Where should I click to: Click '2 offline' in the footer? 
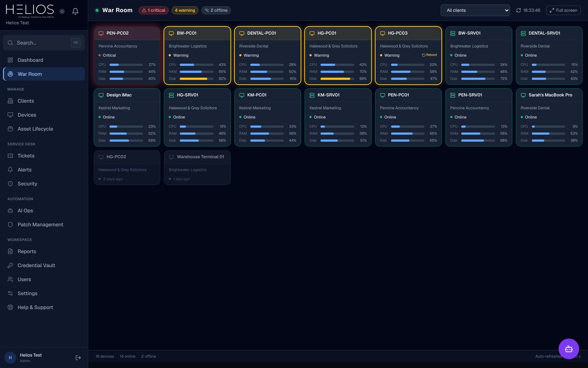tap(148, 356)
